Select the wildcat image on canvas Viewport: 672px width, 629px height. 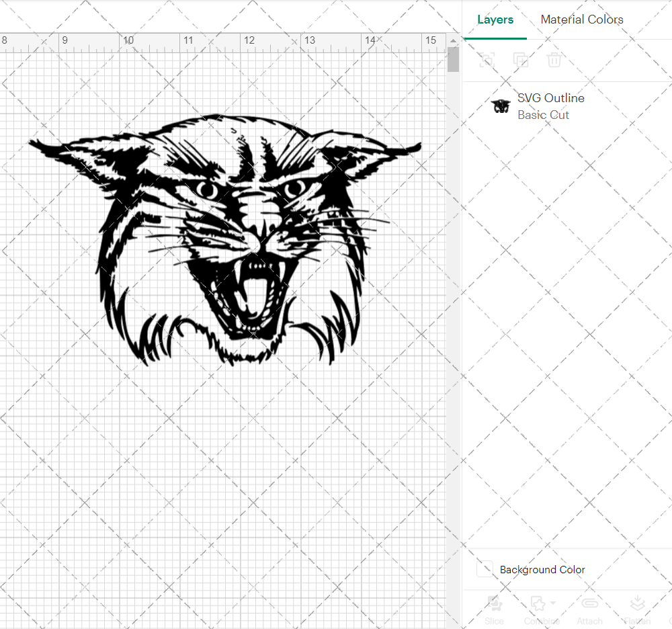[224, 240]
